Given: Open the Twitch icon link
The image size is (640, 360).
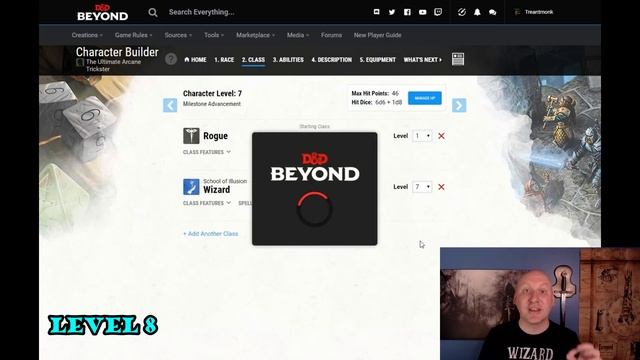Looking at the screenshot, I should (438, 12).
